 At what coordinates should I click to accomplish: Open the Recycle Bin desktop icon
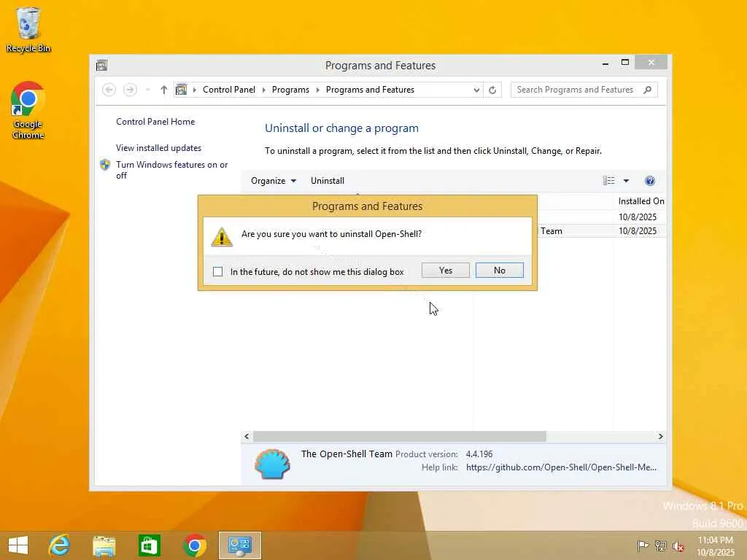(x=28, y=30)
